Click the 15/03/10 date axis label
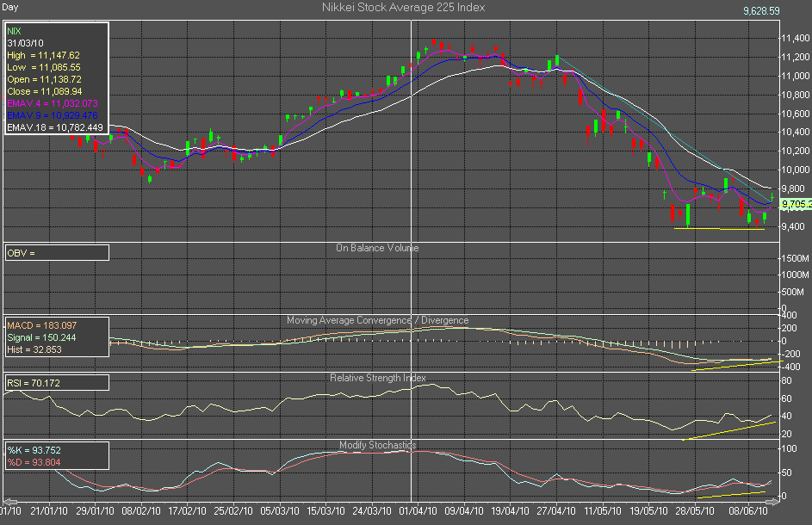The width and height of the screenshot is (812, 525). pyautogui.click(x=325, y=511)
